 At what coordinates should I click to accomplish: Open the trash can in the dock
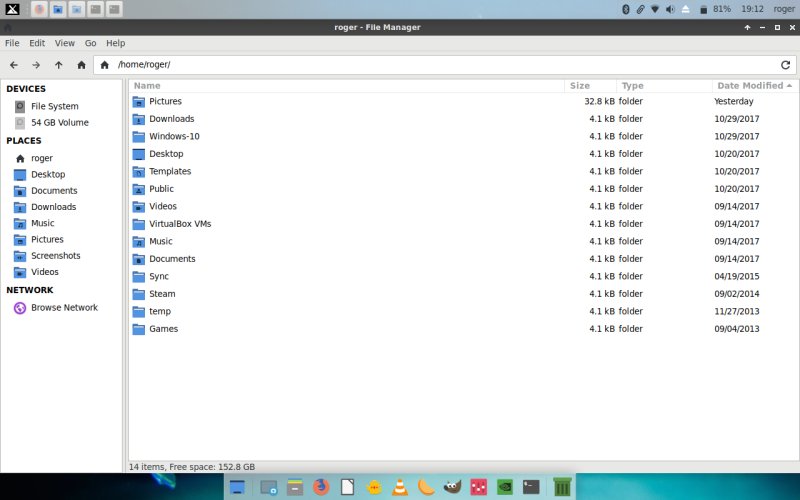click(x=562, y=487)
